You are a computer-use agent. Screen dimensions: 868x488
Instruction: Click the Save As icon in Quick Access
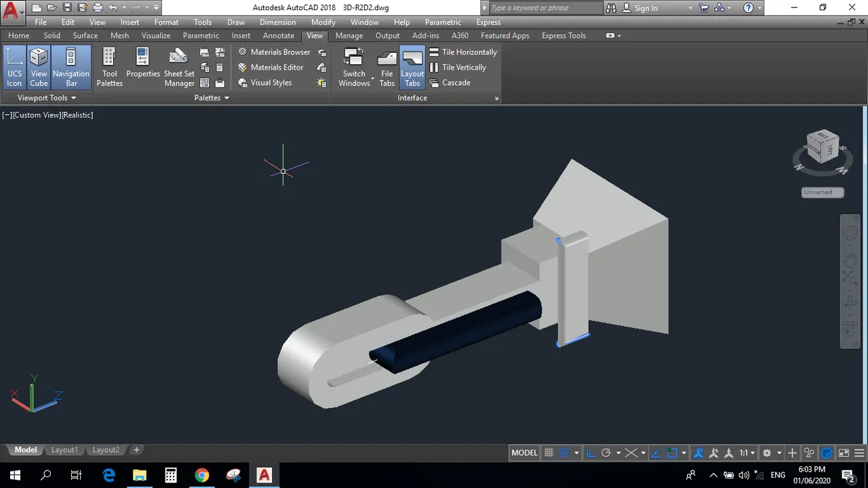82,8
